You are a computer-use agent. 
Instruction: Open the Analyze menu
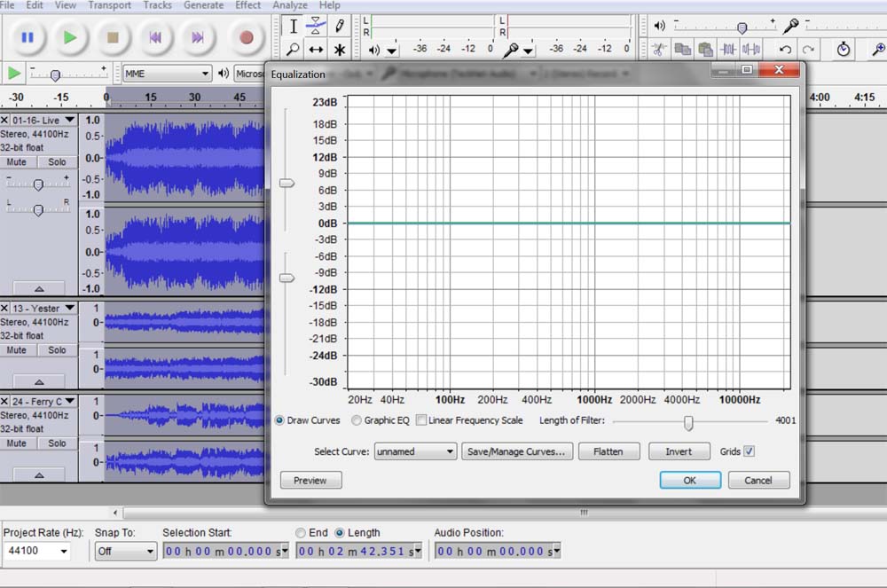point(290,5)
